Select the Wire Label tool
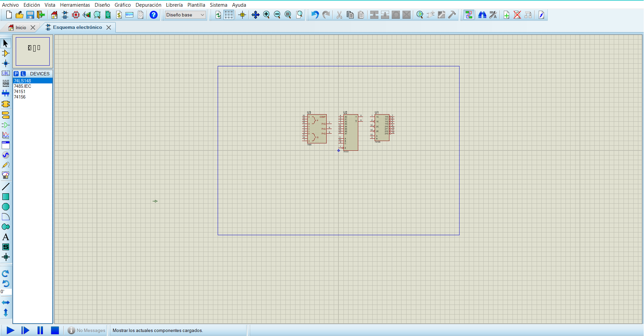Viewport: 644px width, 336px height. click(6, 73)
